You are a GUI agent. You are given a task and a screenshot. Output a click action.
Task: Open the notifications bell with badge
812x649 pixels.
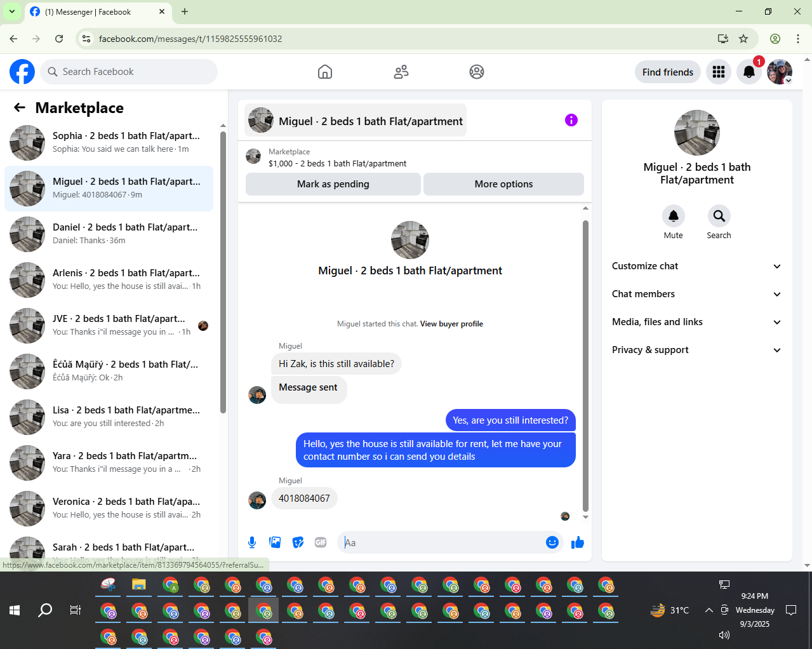(x=749, y=72)
